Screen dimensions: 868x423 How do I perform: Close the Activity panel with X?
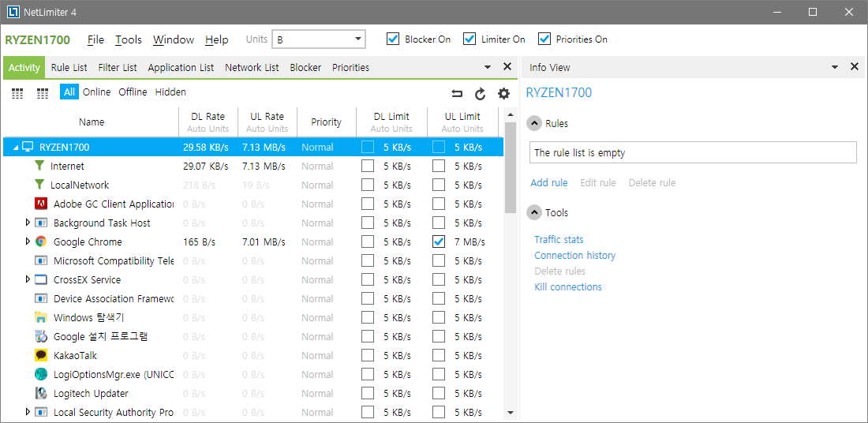click(x=507, y=66)
